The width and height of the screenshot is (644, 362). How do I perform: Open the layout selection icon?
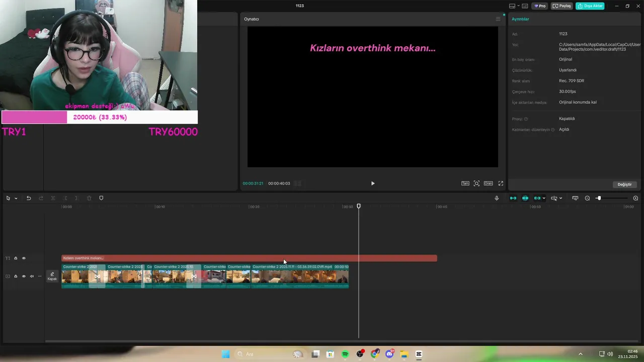pos(512,6)
